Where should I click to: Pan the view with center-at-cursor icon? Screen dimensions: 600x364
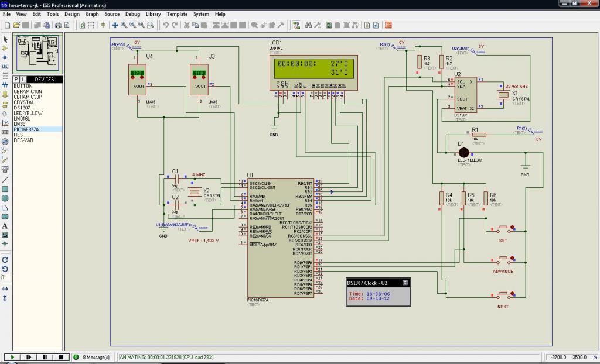tap(115, 25)
